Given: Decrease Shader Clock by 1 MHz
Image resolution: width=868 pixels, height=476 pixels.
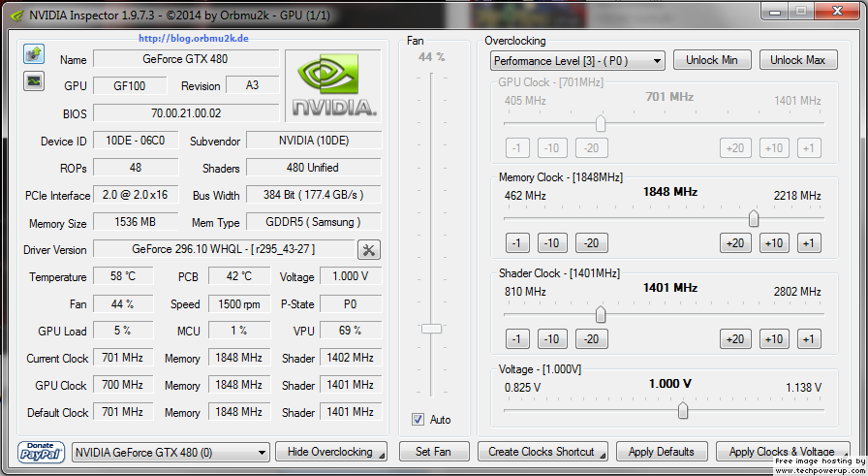Looking at the screenshot, I should pyautogui.click(x=517, y=338).
